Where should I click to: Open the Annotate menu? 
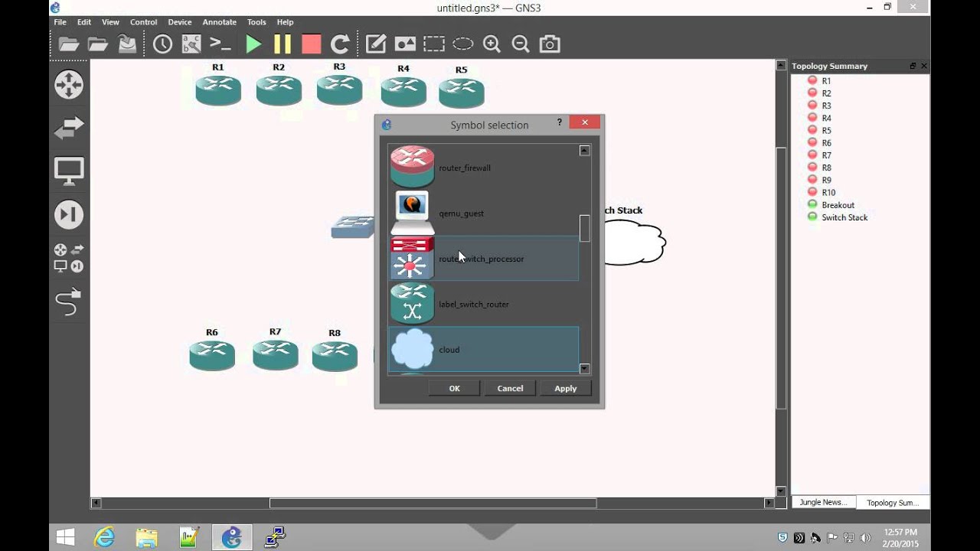click(x=220, y=22)
